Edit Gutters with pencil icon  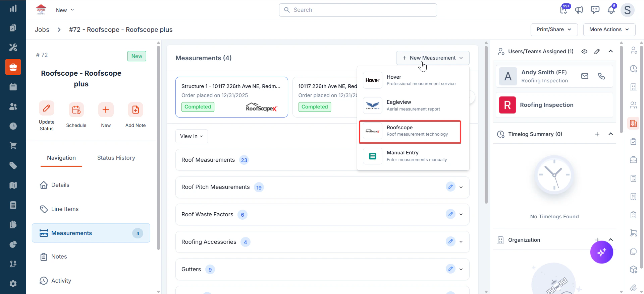[x=450, y=269]
